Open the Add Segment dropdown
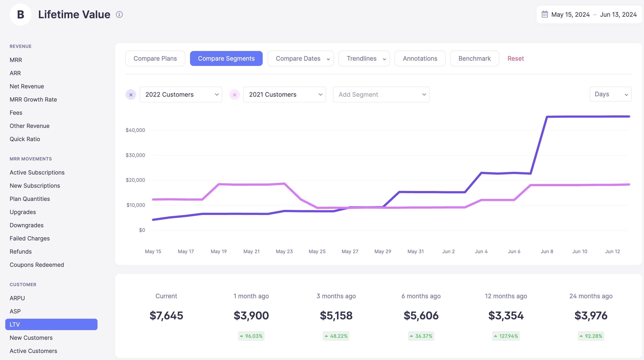 click(x=381, y=94)
